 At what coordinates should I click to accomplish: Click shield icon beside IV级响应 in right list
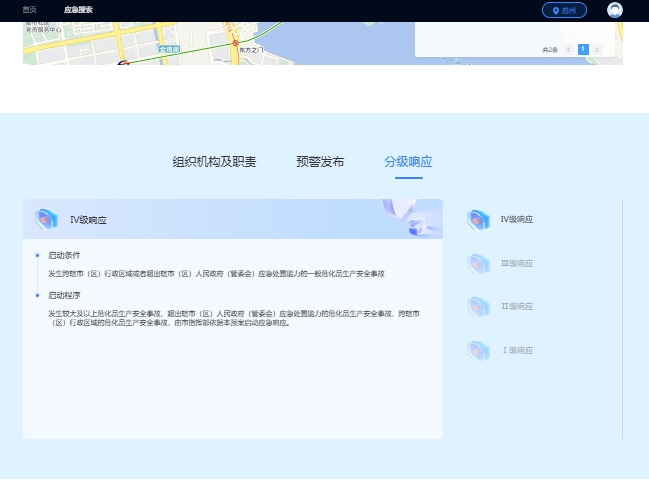478,219
